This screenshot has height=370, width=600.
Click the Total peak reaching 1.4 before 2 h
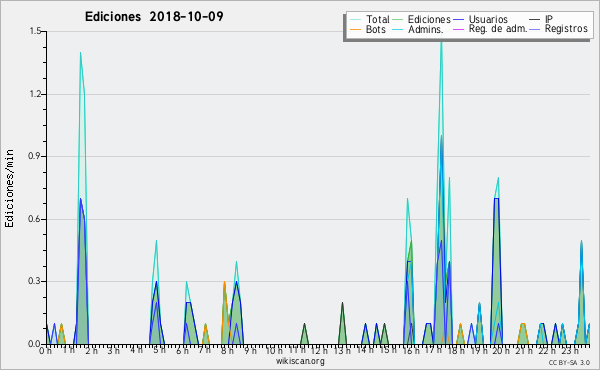point(80,54)
